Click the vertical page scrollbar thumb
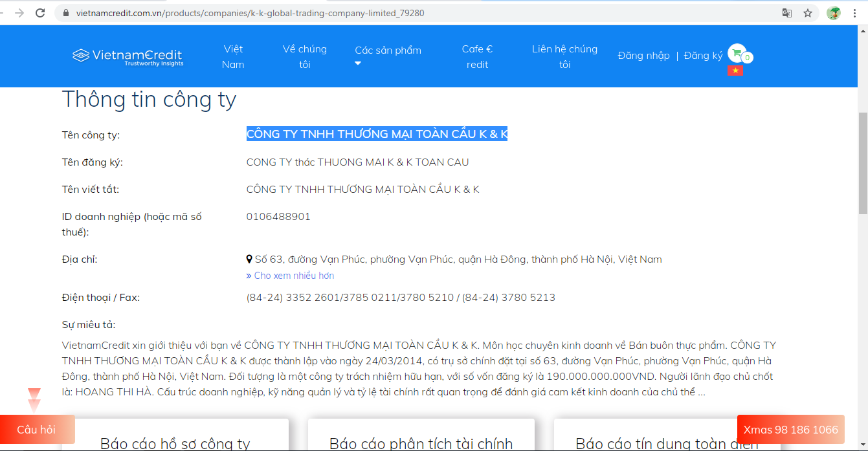This screenshot has width=868, height=451. click(863, 163)
